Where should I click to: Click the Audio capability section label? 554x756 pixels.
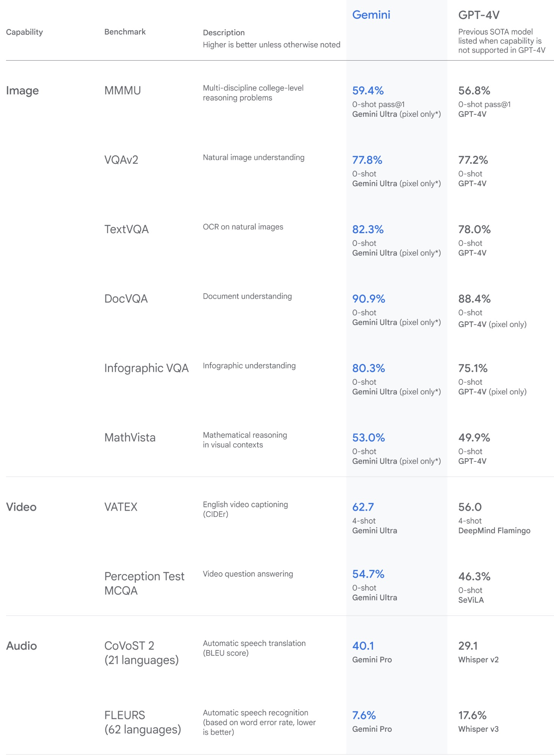pos(22,646)
